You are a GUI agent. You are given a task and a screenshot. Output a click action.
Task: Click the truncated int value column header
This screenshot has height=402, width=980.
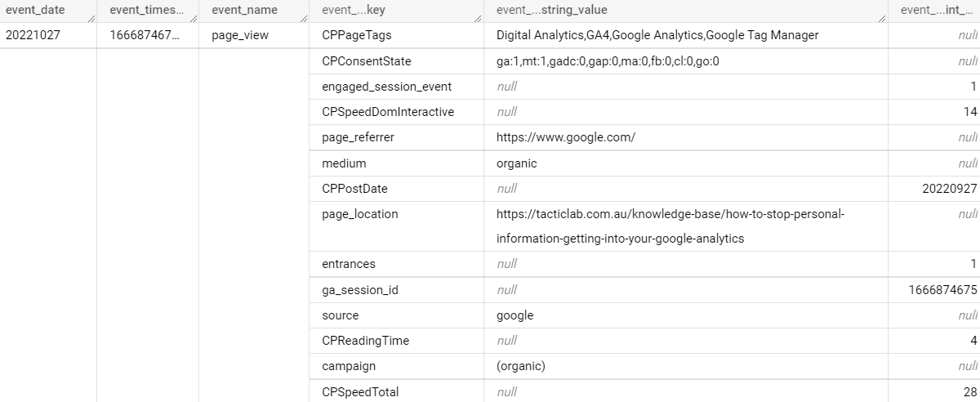point(938,11)
